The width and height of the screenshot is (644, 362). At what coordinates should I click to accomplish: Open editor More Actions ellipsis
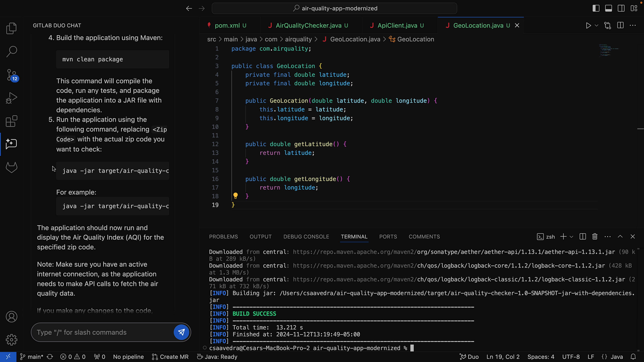pos(633,25)
